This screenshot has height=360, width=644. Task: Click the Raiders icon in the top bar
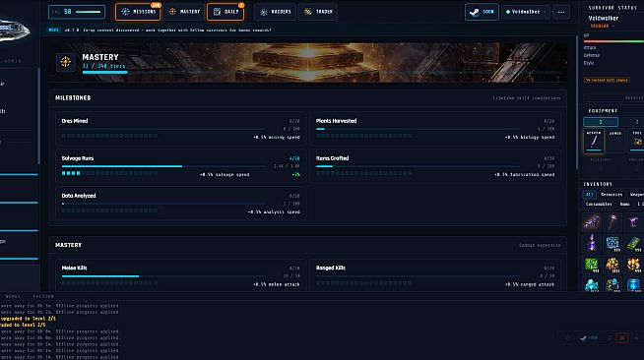tap(264, 12)
